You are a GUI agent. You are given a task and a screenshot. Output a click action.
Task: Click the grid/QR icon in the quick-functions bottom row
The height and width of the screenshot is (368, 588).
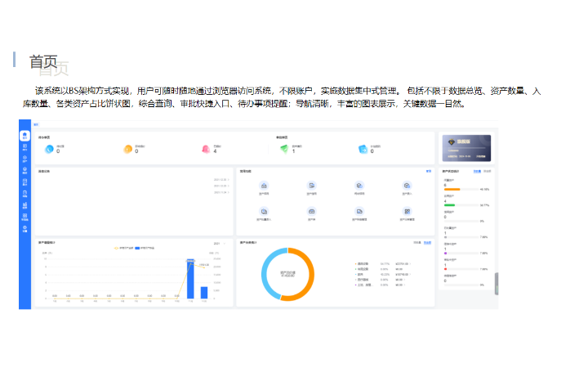[x=407, y=212]
